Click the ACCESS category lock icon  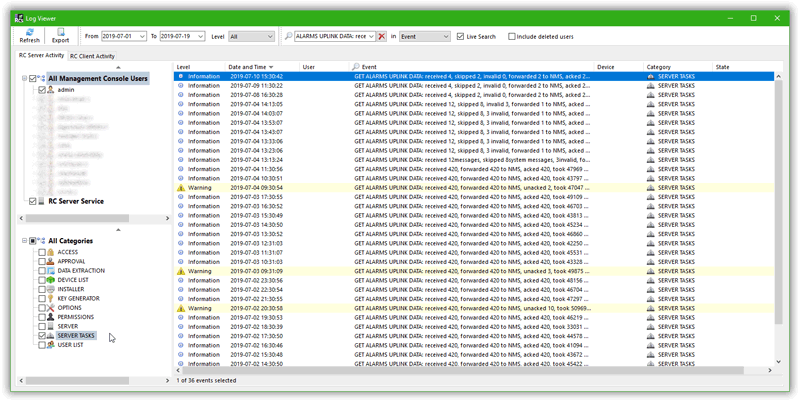coord(51,252)
